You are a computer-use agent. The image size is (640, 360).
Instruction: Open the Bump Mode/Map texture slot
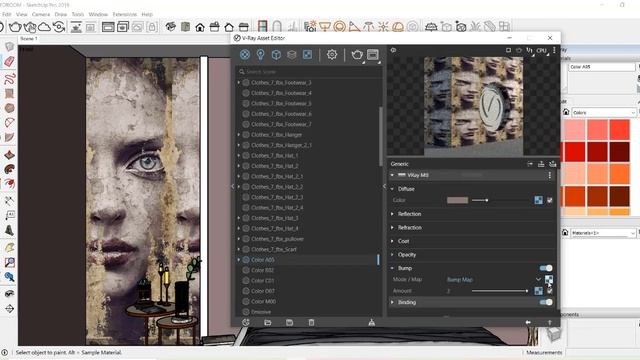coord(549,279)
